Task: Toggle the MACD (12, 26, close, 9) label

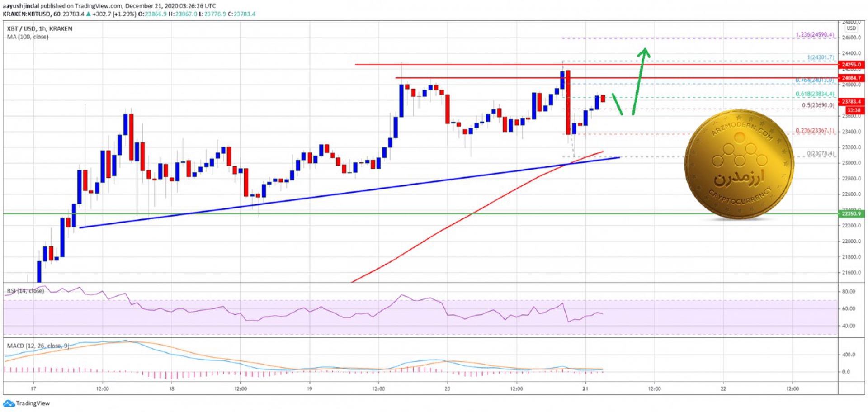Action: click(38, 346)
